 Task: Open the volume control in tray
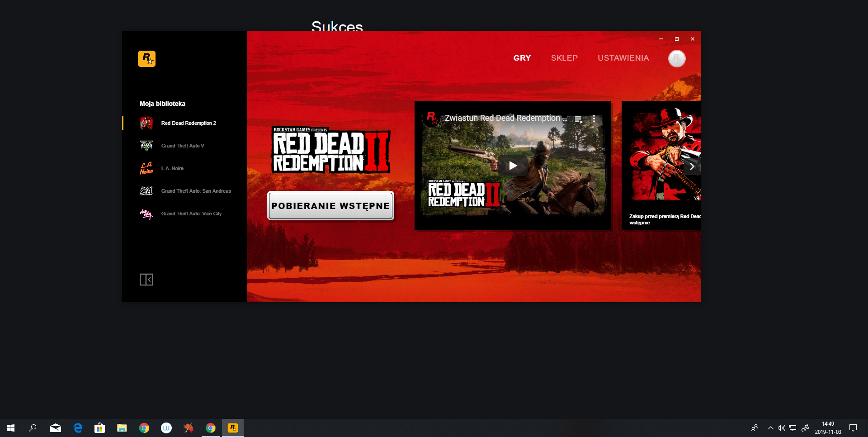coord(781,428)
